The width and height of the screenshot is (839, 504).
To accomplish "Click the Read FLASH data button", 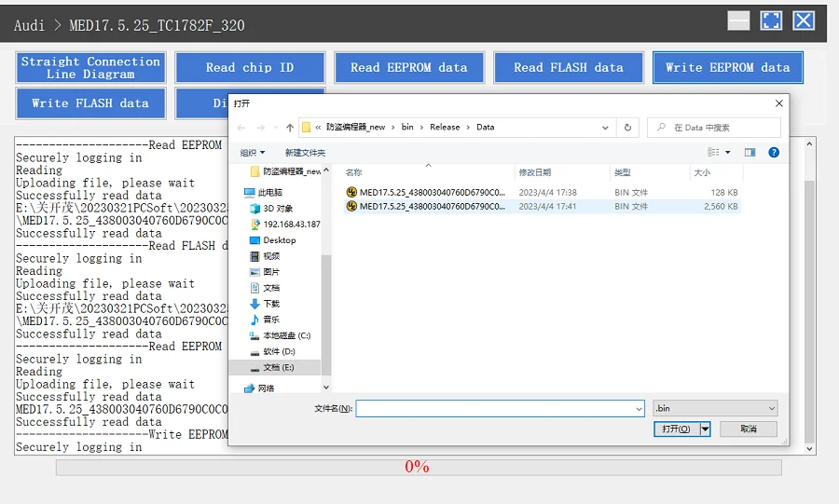I will [569, 67].
